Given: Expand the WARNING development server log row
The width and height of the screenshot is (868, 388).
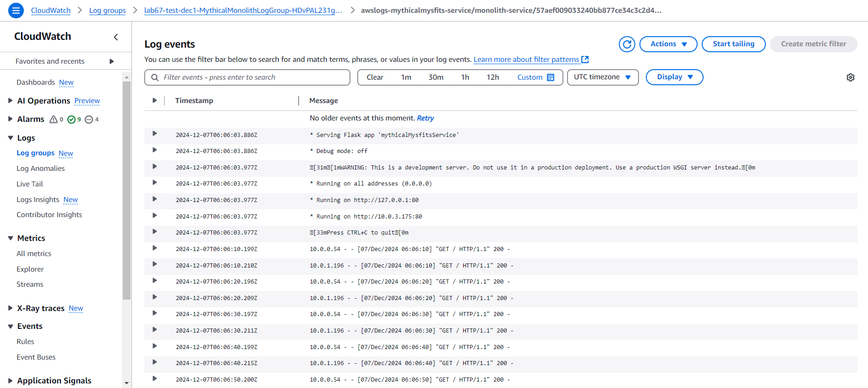Looking at the screenshot, I should (x=155, y=166).
